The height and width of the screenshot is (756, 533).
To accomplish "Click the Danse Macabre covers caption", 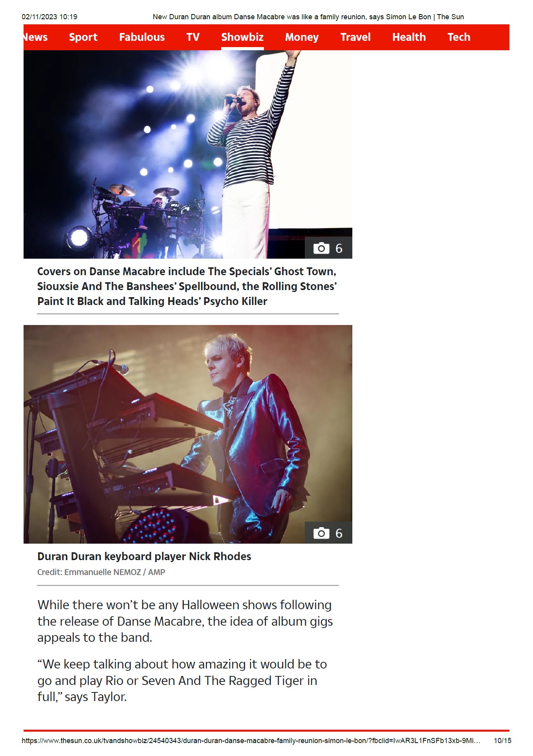I will [187, 286].
